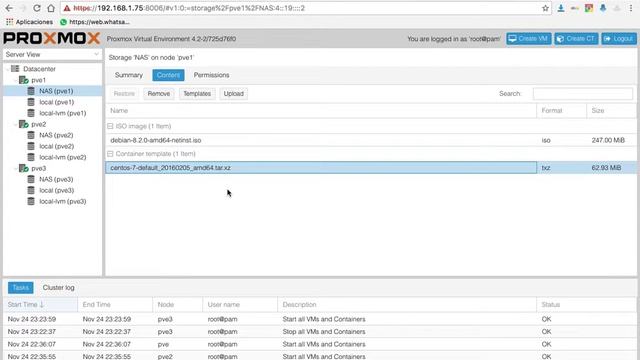Click the Datacenter icon in the tree
Image resolution: width=640 pixels, height=360 pixels.
(x=15, y=69)
